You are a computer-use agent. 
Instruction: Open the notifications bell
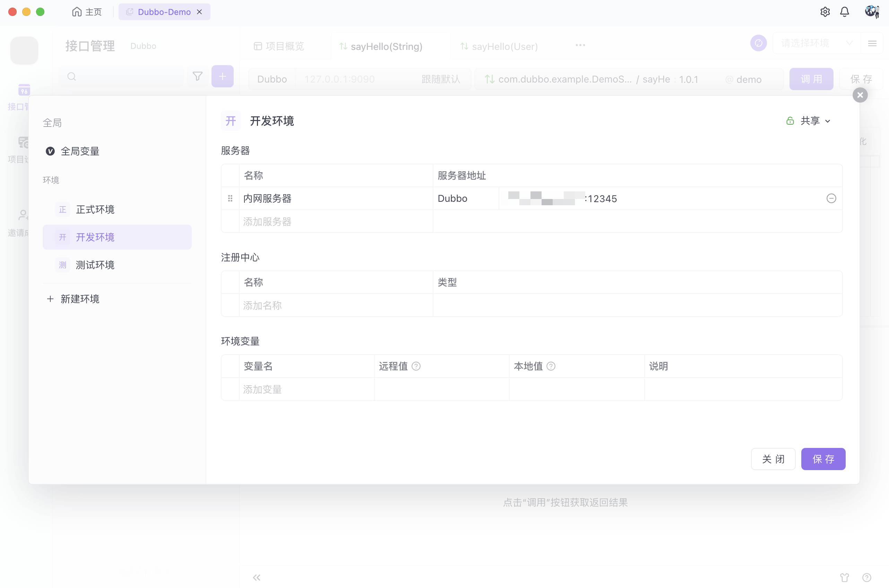click(x=844, y=12)
